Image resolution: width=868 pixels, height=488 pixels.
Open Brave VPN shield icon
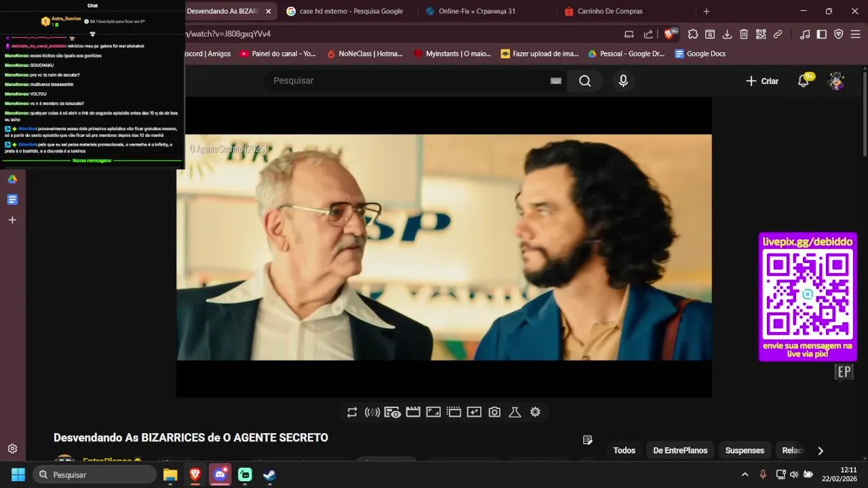tap(839, 34)
